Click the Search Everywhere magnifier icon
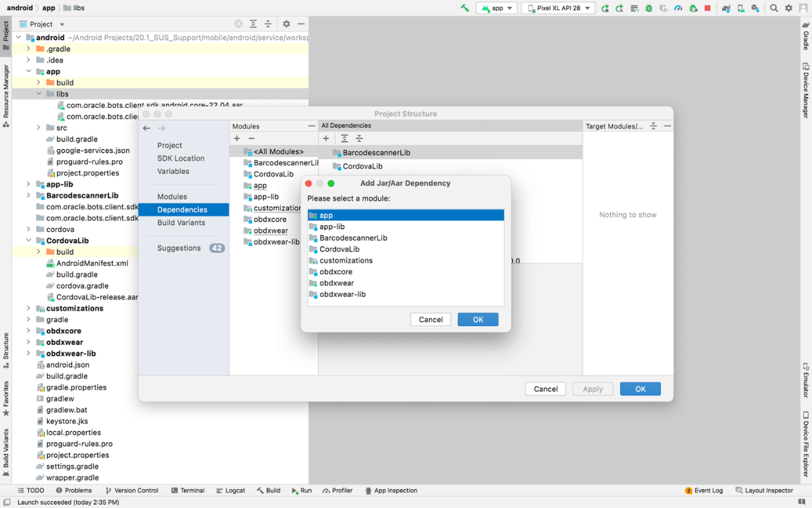 tap(774, 8)
